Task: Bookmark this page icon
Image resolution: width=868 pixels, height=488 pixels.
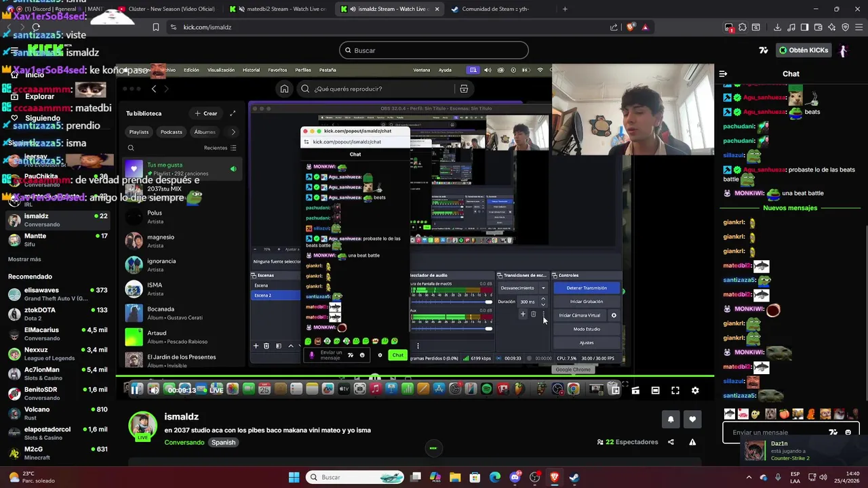Action: (156, 27)
